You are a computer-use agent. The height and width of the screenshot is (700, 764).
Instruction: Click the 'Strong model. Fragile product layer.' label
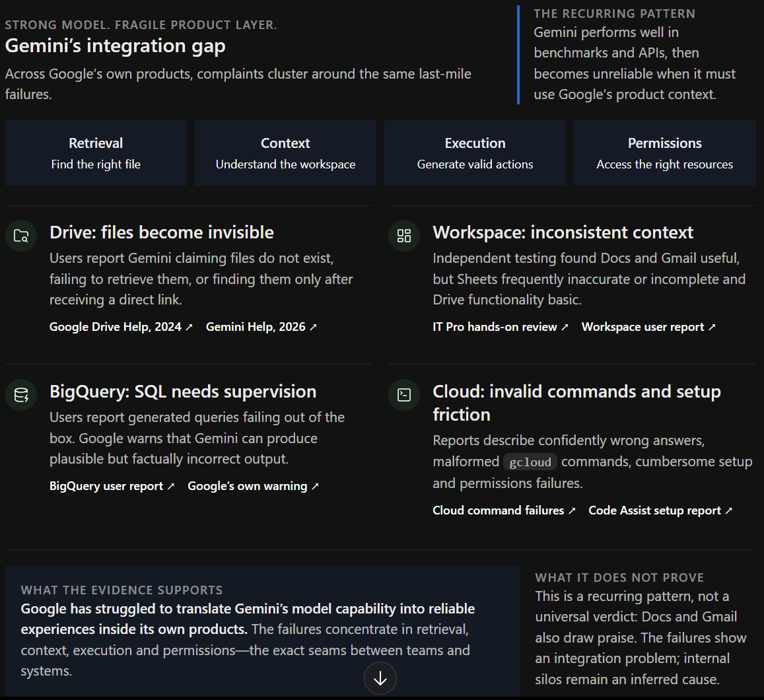pos(141,25)
